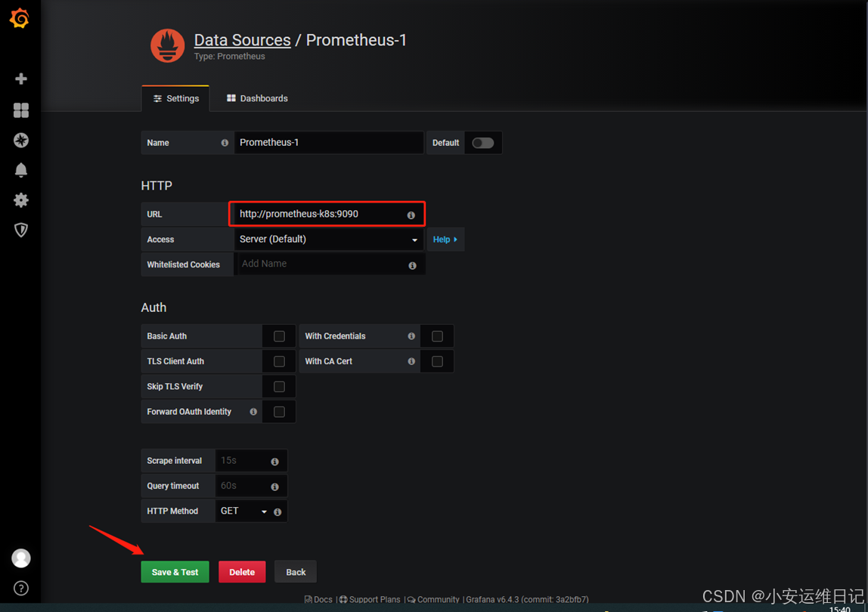Click the Query timeout 60s field
The image size is (868, 612).
click(x=251, y=486)
